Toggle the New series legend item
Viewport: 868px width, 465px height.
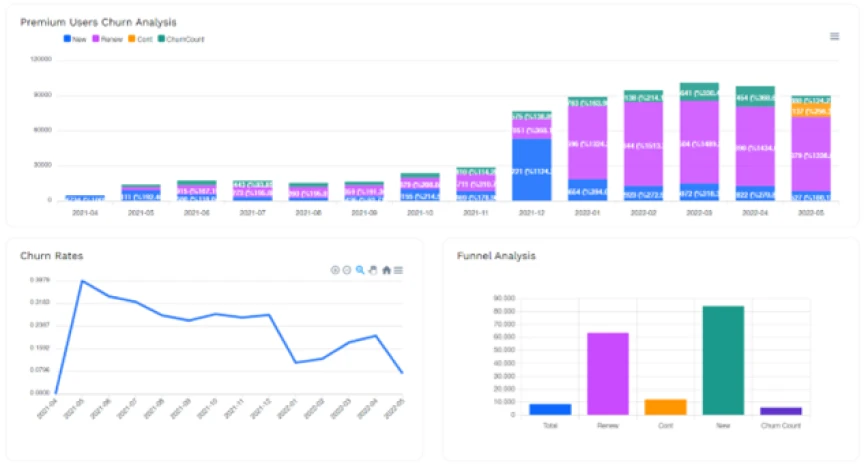tap(75, 39)
